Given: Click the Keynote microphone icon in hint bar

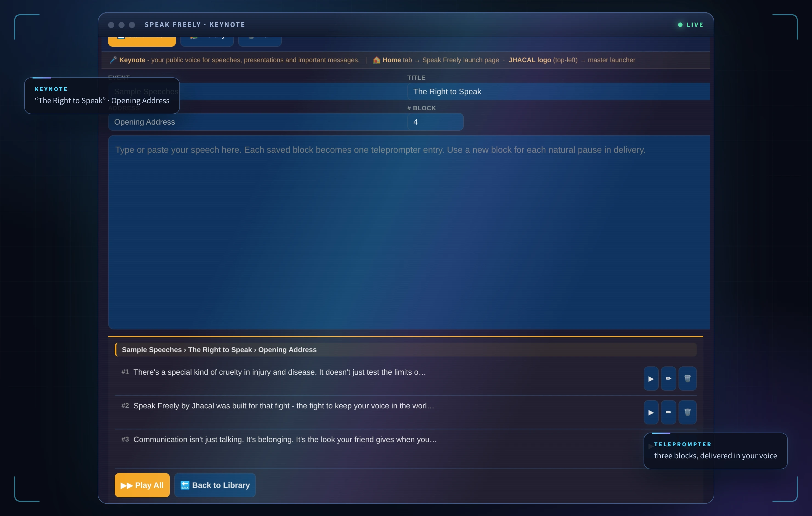Looking at the screenshot, I should click(x=113, y=60).
